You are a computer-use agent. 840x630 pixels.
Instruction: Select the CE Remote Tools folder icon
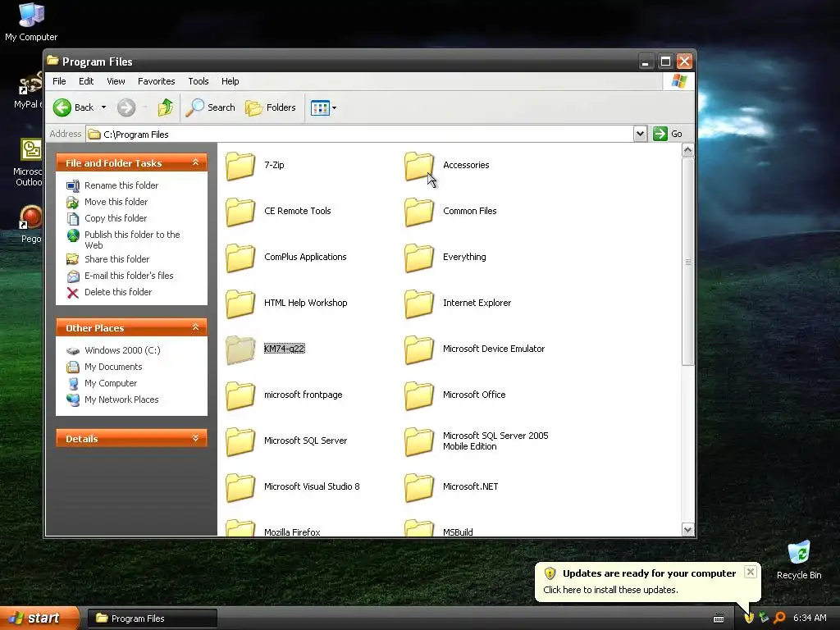tap(240, 212)
